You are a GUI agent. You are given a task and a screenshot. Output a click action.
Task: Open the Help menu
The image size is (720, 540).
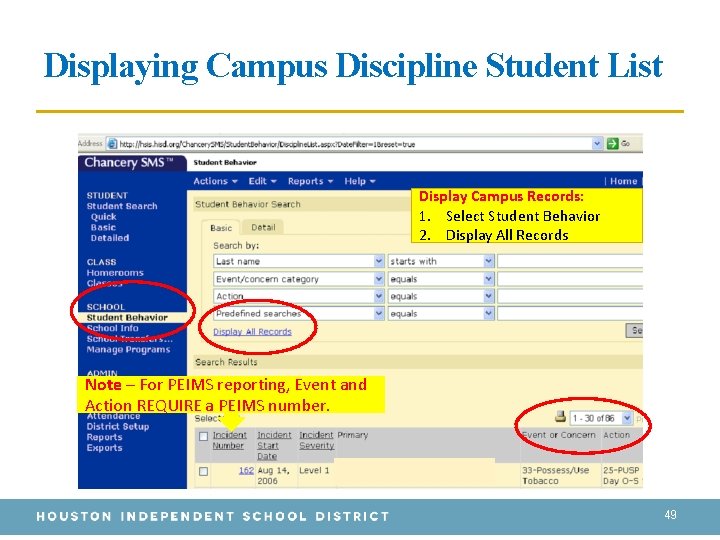click(360, 181)
